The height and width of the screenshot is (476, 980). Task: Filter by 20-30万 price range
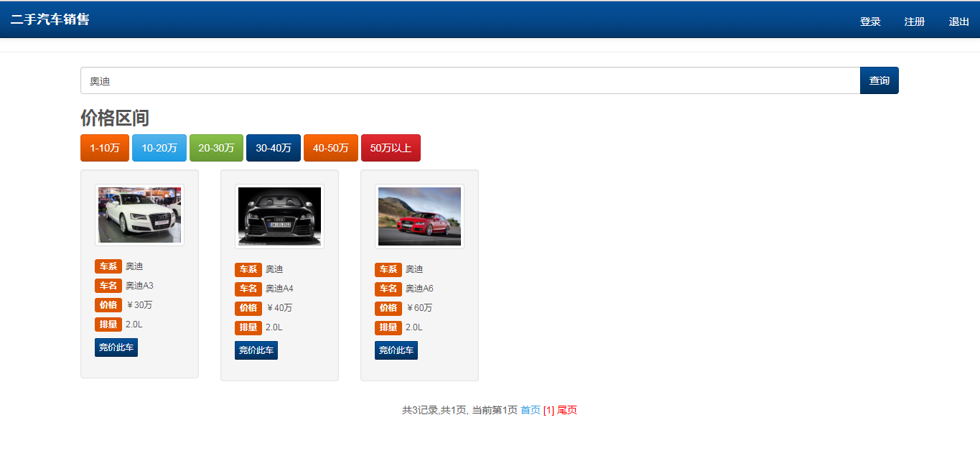point(216,148)
